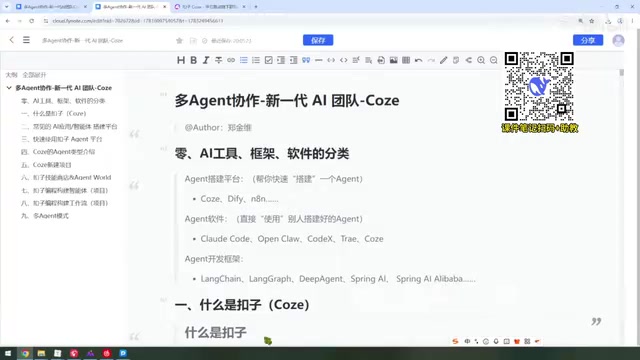Redo the last edit
This screenshot has height=360, width=640.
pos(431,60)
